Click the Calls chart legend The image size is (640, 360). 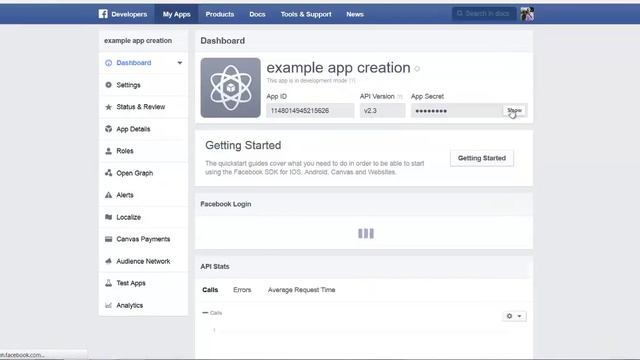click(212, 313)
